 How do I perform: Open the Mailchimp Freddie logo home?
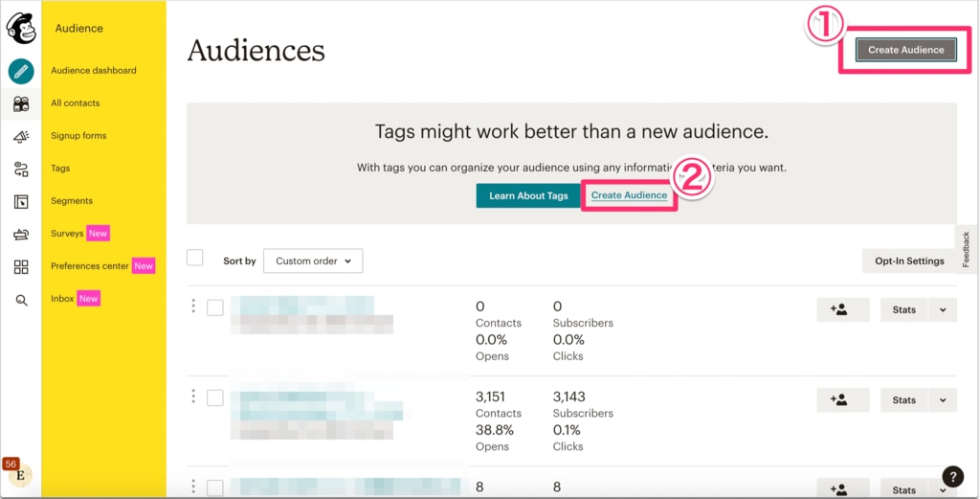pos(21,28)
